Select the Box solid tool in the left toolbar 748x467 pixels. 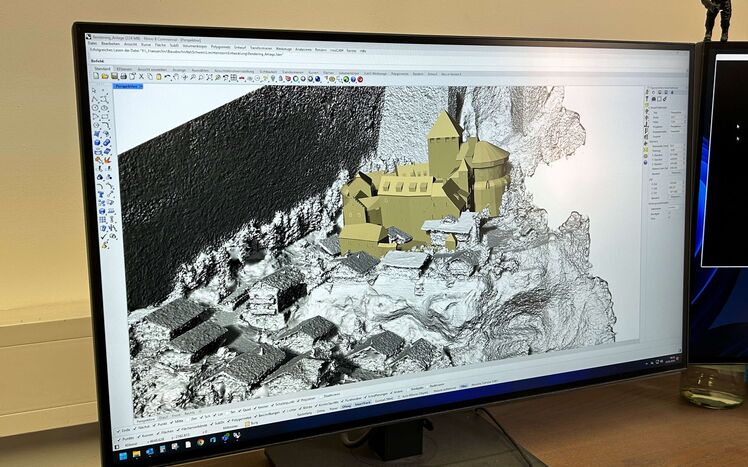(97, 142)
